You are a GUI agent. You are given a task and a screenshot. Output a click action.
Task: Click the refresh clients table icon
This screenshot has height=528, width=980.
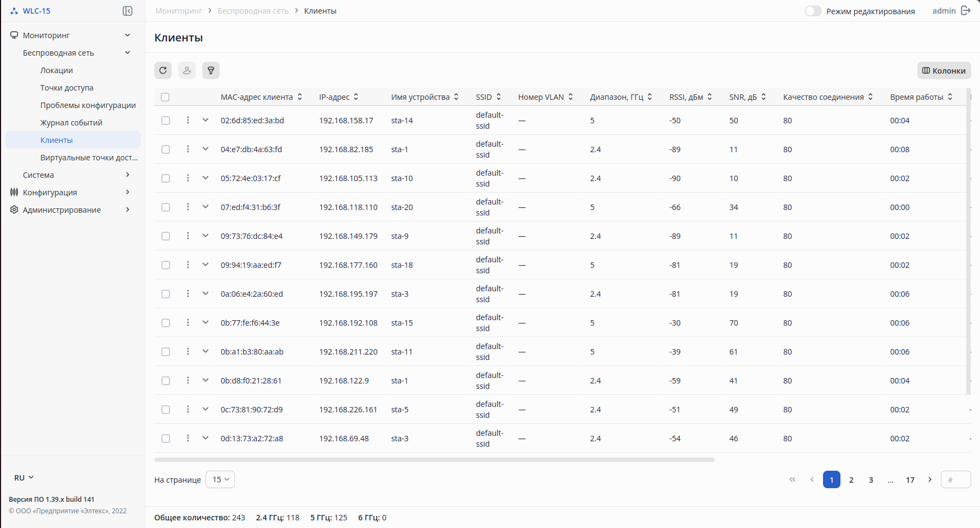163,70
